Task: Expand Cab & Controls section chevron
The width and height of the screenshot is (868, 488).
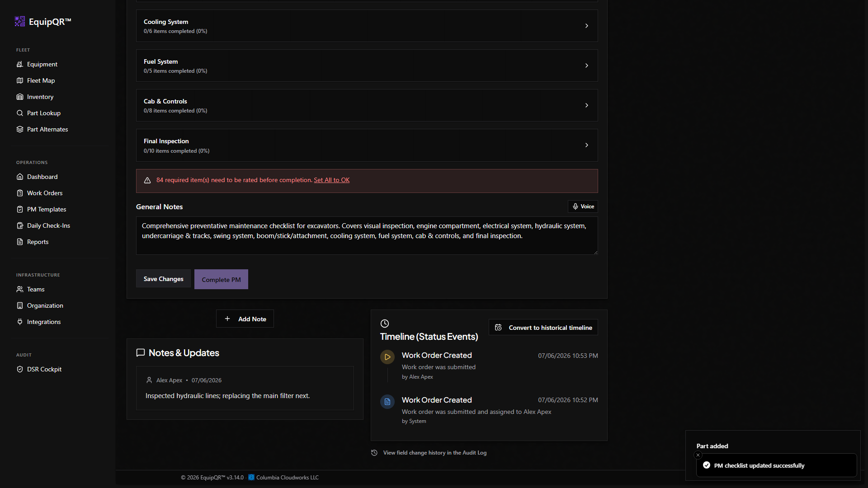Action: coord(586,105)
